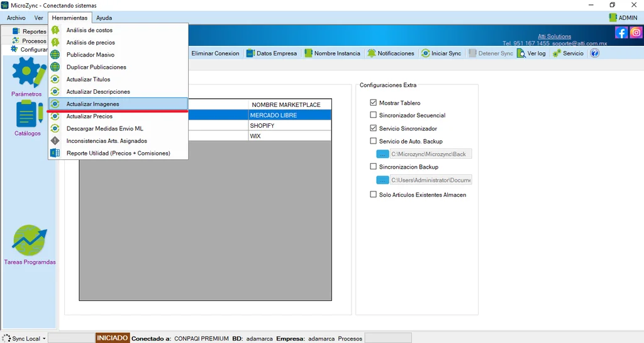The width and height of the screenshot is (644, 343).
Task: Open the Tareas Programadas chart icon
Action: (x=30, y=240)
